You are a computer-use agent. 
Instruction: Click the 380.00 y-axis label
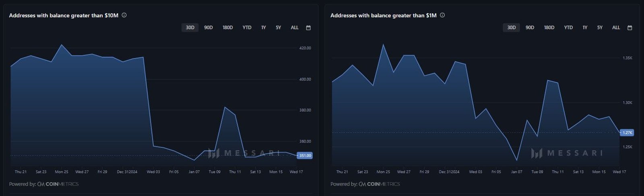(305, 110)
